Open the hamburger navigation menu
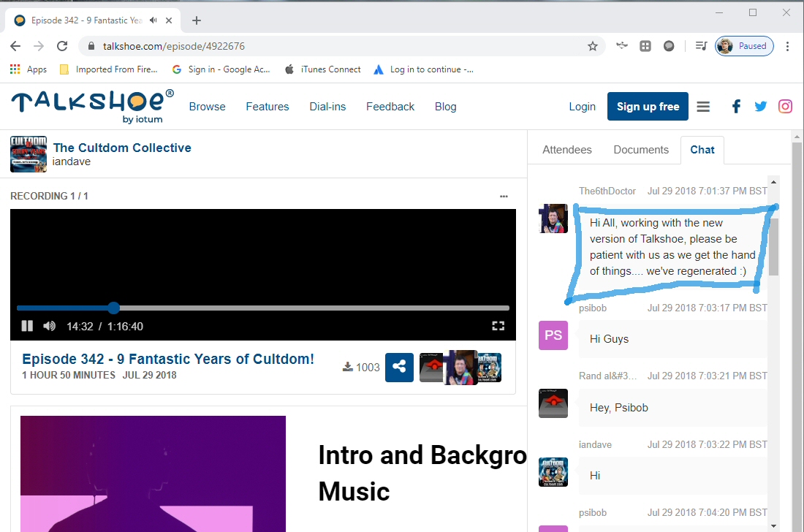Screen dimensions: 804x532 tap(703, 107)
